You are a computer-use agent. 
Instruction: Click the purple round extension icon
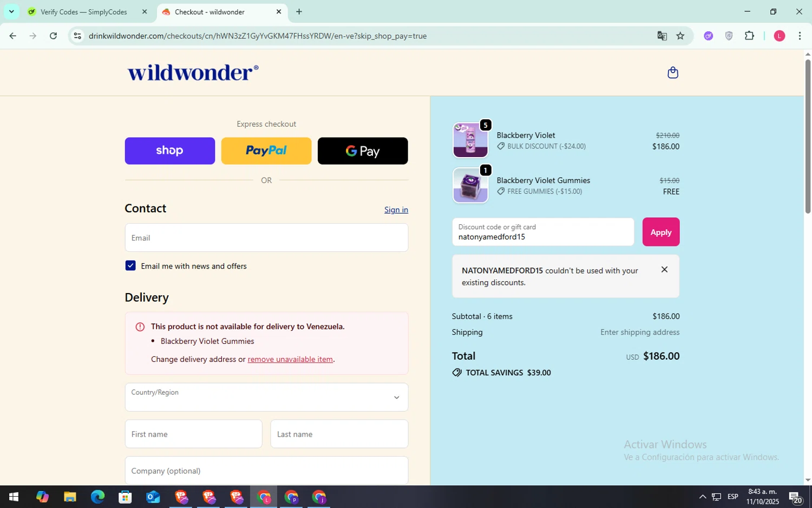(709, 36)
